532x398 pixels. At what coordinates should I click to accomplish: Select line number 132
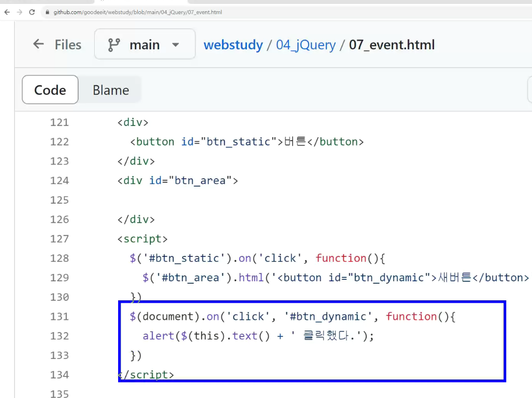point(60,336)
